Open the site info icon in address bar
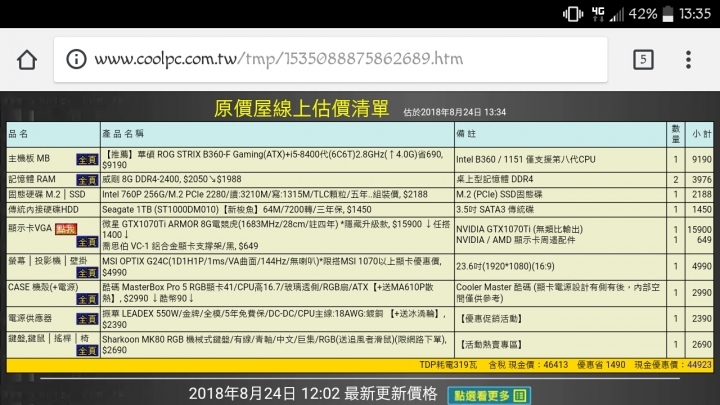This screenshot has height=405, width=720. click(x=76, y=59)
